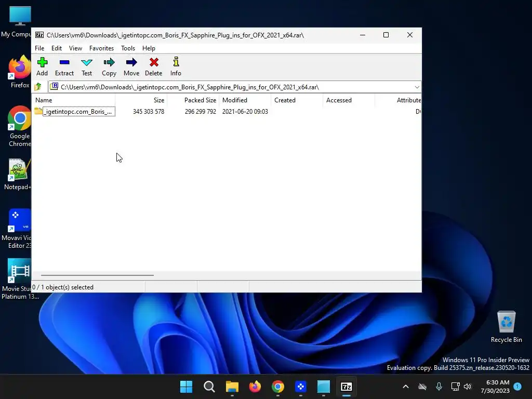Click the network display tray icon

click(455, 387)
